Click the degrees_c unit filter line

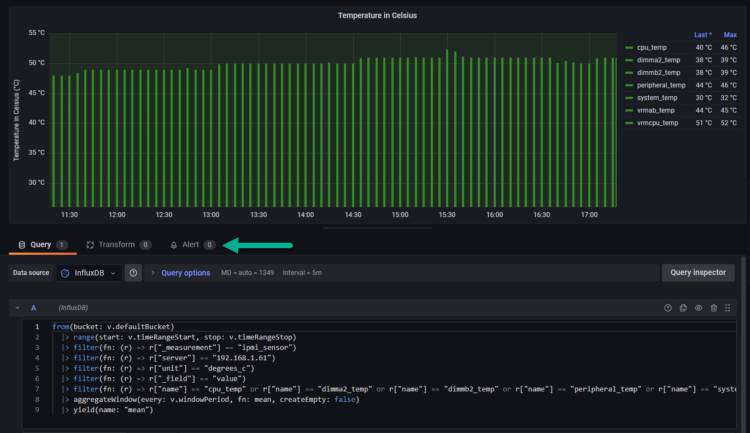(158, 368)
